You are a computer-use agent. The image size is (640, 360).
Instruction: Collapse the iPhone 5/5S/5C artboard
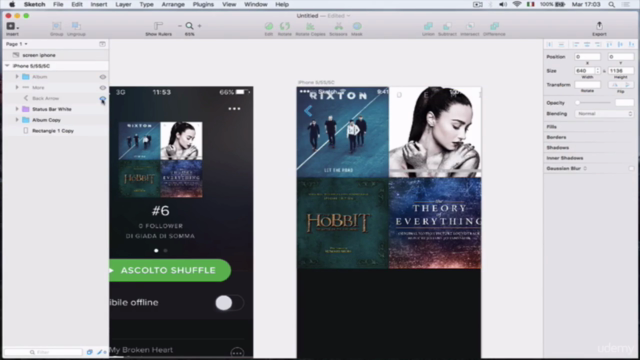click(7, 66)
